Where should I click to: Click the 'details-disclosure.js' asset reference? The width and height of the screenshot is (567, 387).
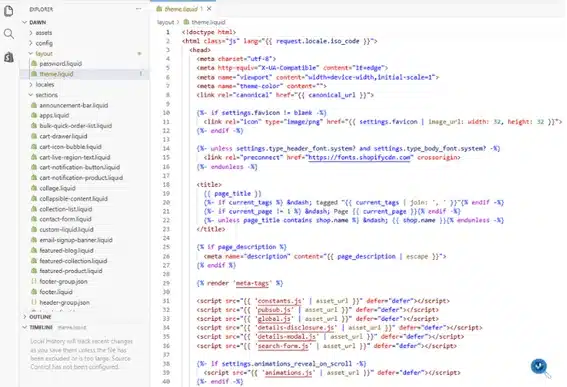click(x=295, y=328)
